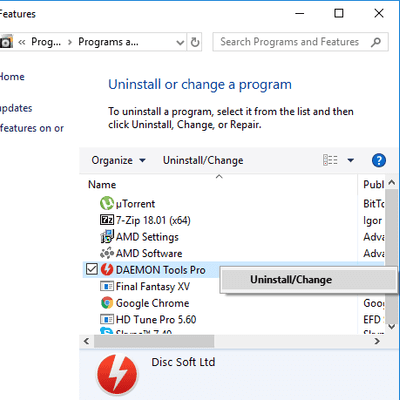Minimize the Programs and Features window
This screenshot has height=400, width=400.
coord(299,13)
